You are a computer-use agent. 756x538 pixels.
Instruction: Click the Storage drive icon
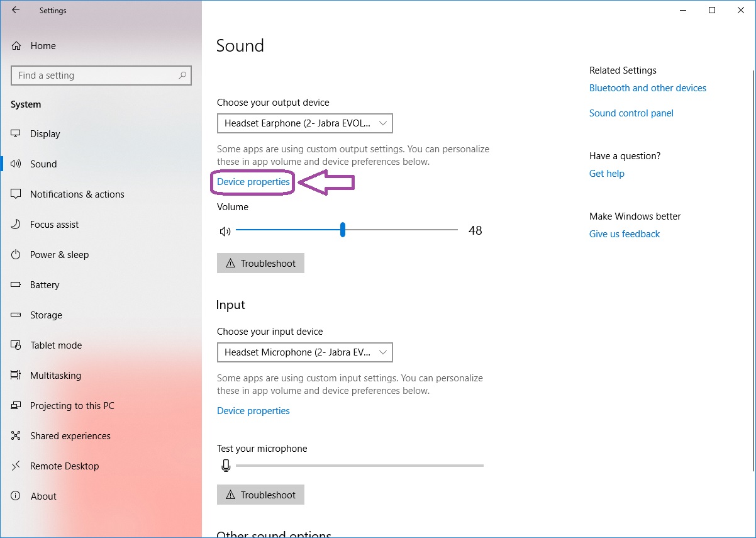[16, 315]
